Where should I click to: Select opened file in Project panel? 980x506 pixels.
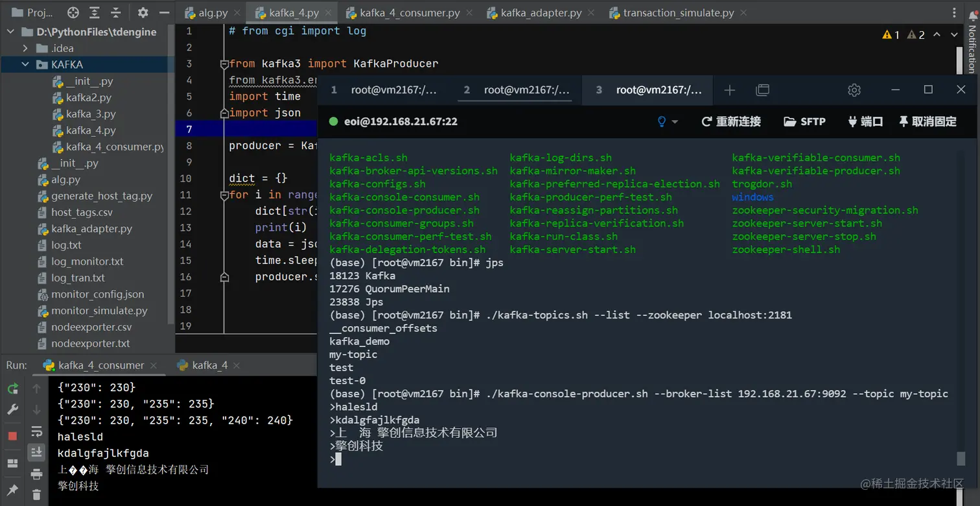coord(73,12)
